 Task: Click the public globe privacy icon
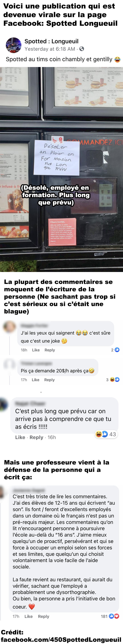(82, 49)
